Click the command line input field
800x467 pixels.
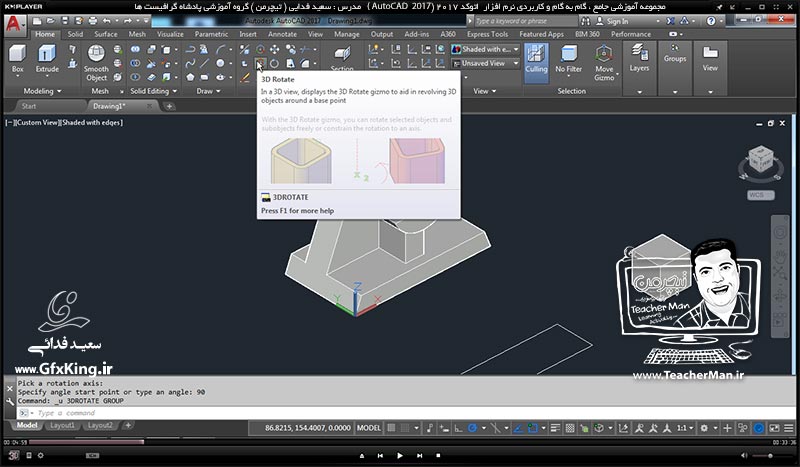[x=406, y=413]
